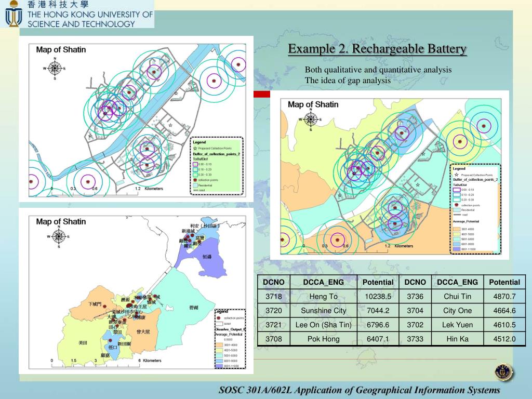The height and width of the screenshot is (399, 532).
Task: Click the 美田 district label on the overview map
Action: click(x=83, y=343)
